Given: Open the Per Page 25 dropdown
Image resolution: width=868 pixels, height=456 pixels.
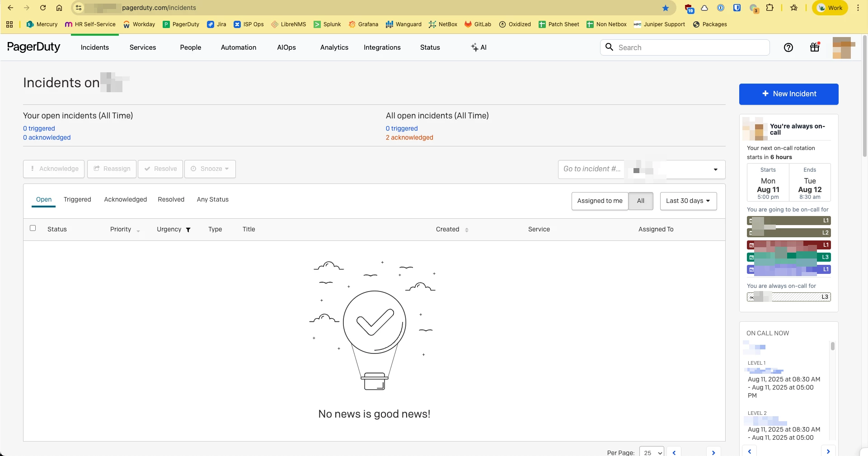Looking at the screenshot, I should click(652, 452).
